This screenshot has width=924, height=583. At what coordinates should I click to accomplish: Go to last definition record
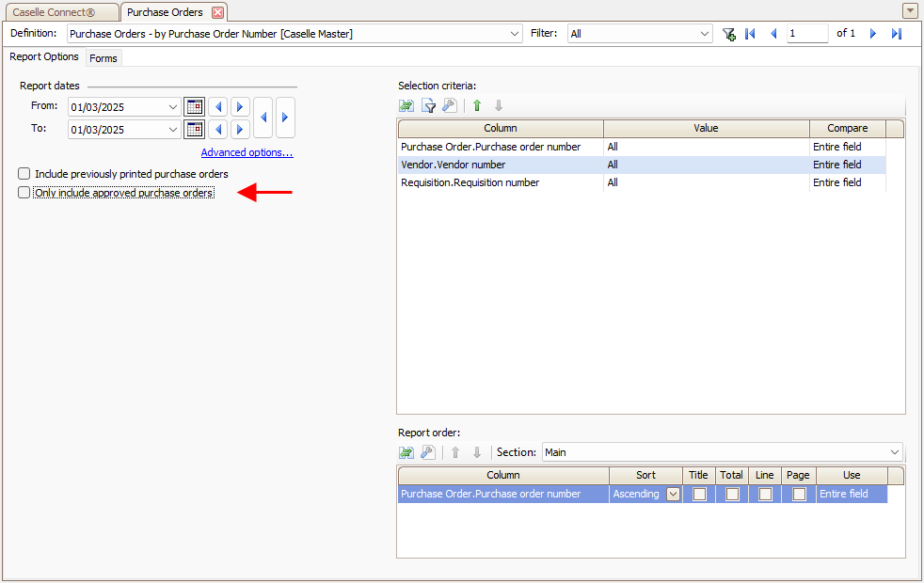[x=897, y=34]
